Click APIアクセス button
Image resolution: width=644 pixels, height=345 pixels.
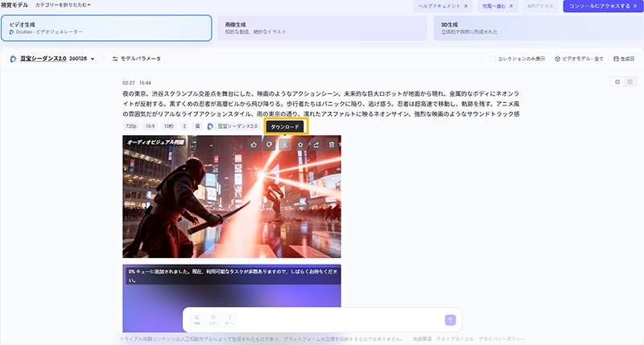pyautogui.click(x=540, y=6)
